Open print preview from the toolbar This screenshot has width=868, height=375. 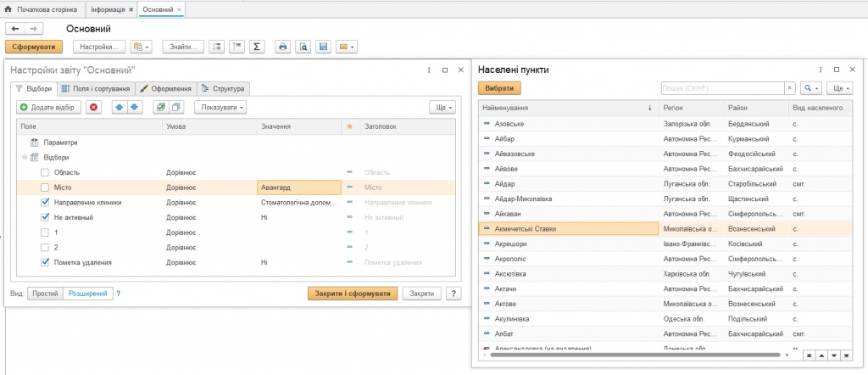(303, 47)
